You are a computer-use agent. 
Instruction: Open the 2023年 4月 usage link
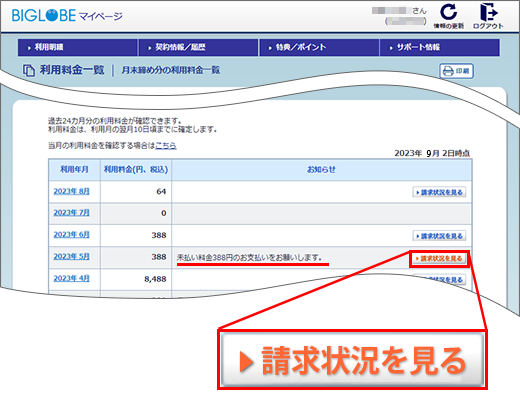click(71, 278)
